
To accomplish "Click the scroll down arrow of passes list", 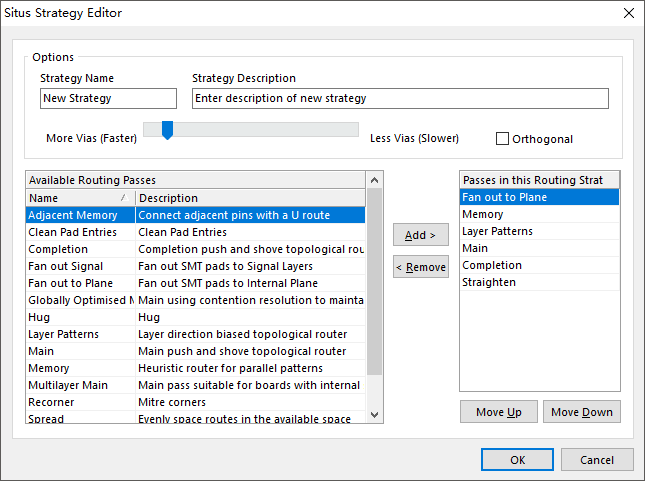I will click(374, 415).
